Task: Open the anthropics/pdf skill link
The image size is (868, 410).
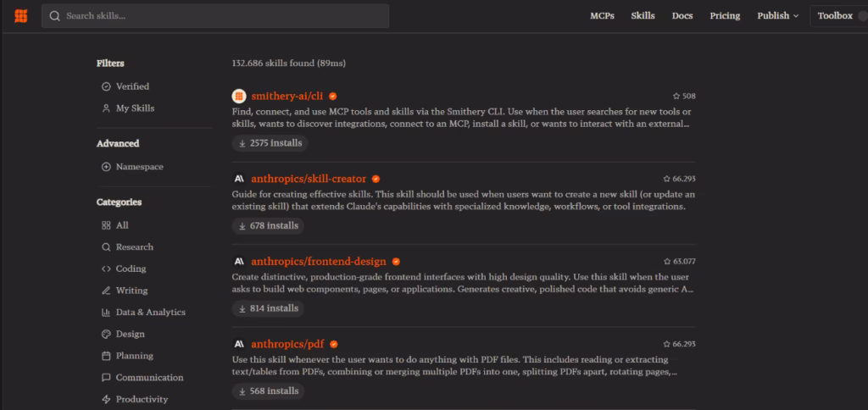Action: coord(287,344)
